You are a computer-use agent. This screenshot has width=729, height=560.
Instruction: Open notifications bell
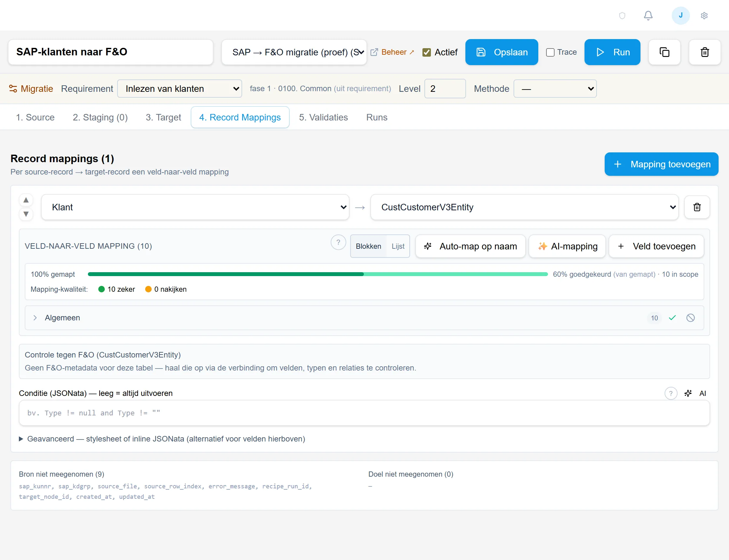[x=648, y=16]
